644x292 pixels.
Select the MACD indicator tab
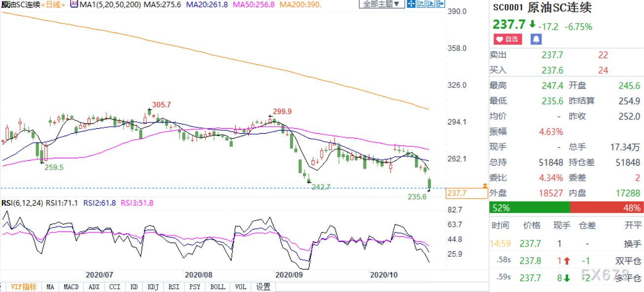tap(71, 287)
